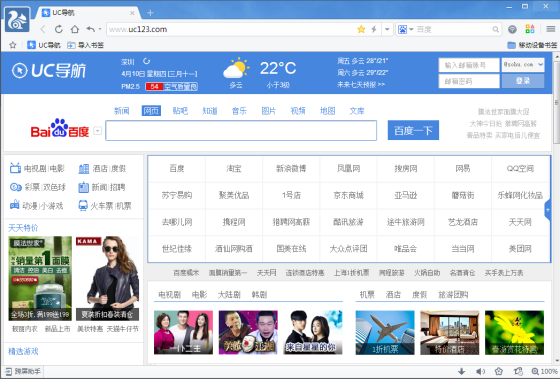
Task: Click the UC导航 site logo
Action: point(49,71)
